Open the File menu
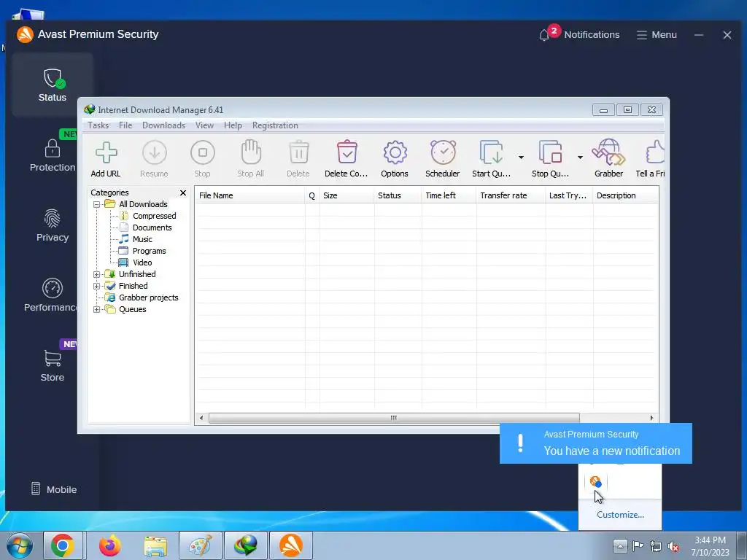The width and height of the screenshot is (747, 560). [125, 125]
